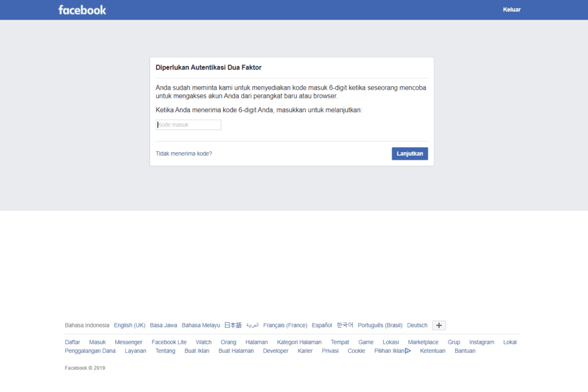This screenshot has width=588, height=392.
Task: Open the Developer footer link
Action: pos(276,351)
